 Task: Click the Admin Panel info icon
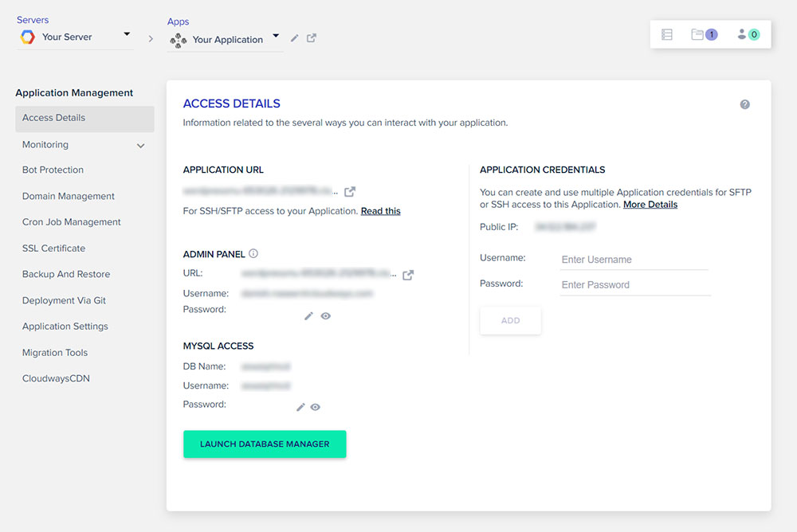click(x=253, y=254)
